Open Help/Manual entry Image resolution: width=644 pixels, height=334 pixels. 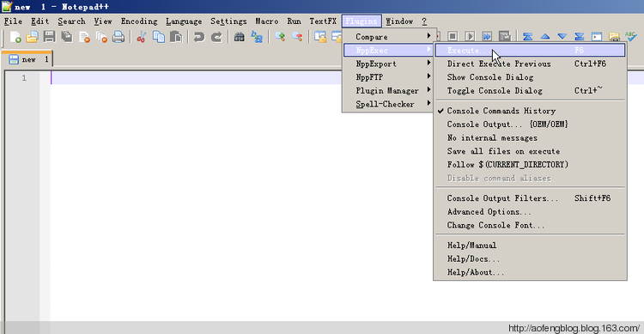(x=530, y=246)
